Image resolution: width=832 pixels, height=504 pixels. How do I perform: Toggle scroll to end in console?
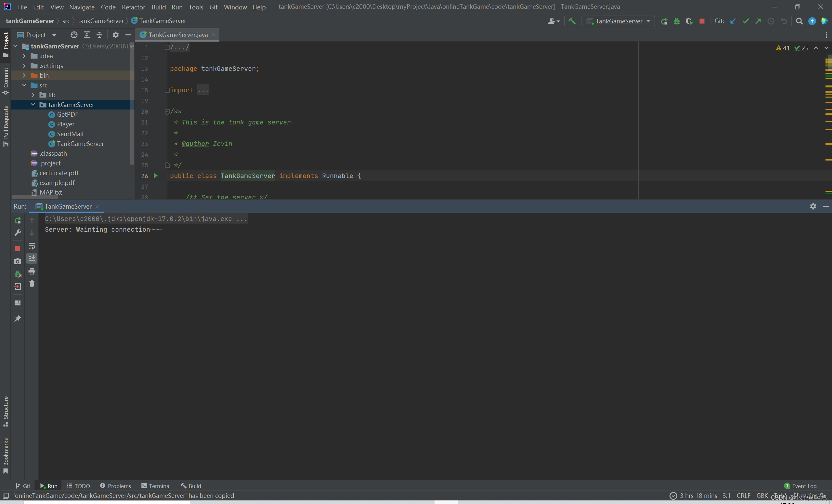(32, 258)
